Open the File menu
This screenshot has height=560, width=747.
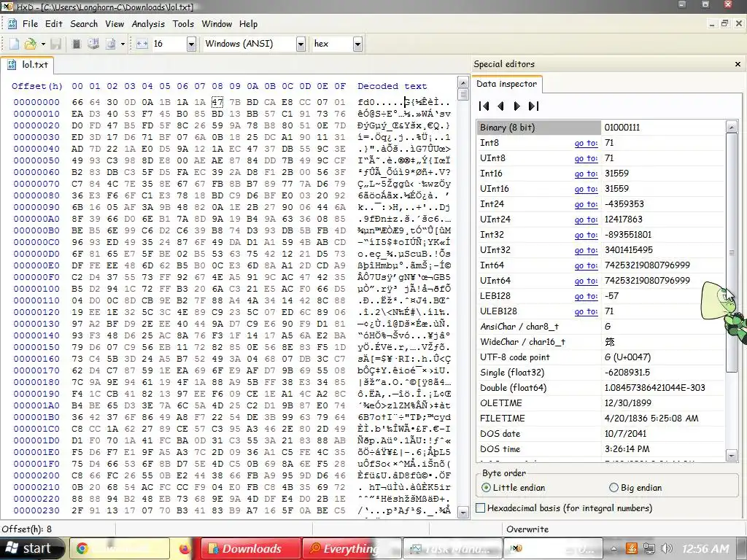30,24
